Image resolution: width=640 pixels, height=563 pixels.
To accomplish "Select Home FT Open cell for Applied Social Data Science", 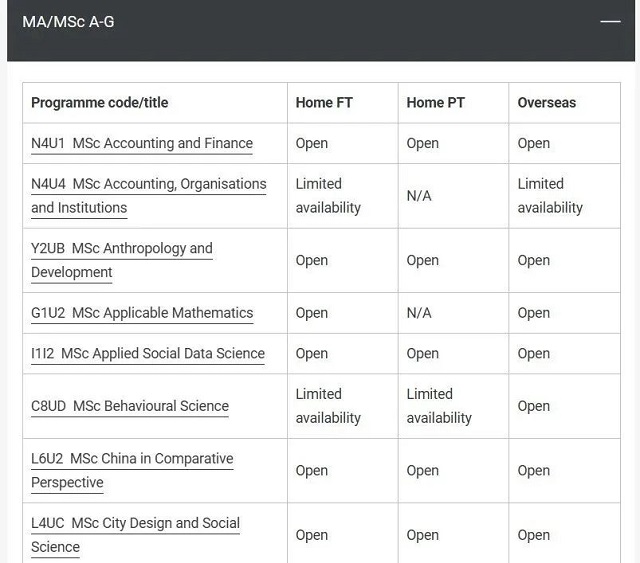I will click(343, 353).
